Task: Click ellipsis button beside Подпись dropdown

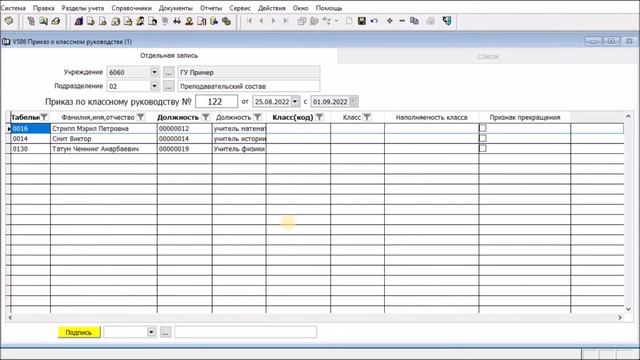Action: (165, 332)
